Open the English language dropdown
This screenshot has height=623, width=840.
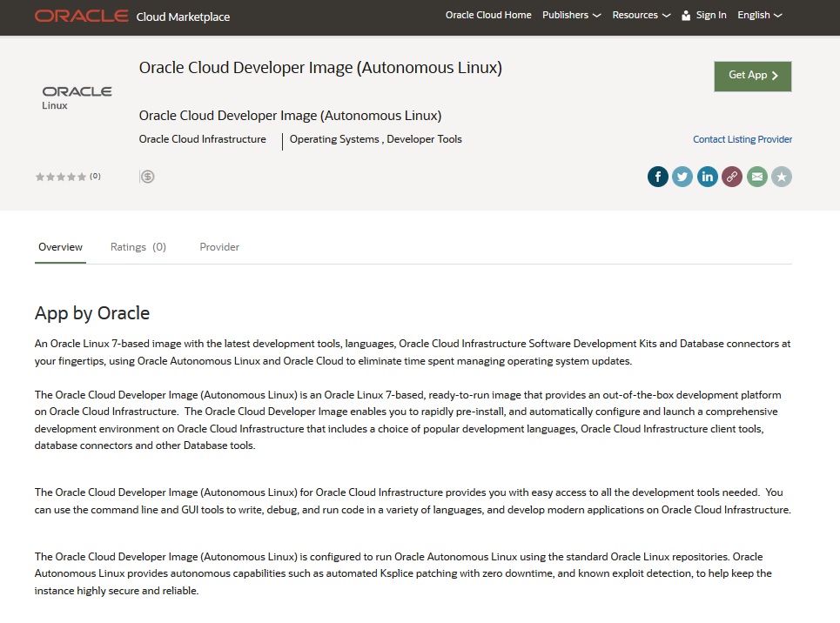pos(758,15)
